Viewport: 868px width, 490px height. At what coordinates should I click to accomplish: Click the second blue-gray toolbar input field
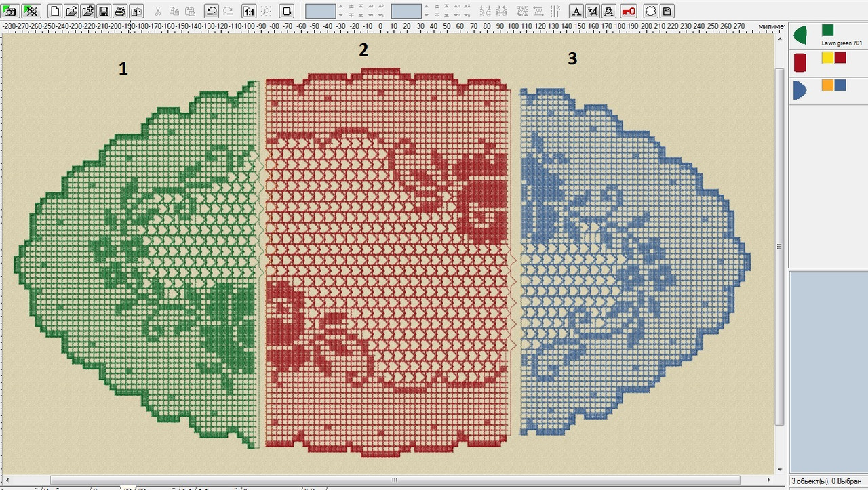click(x=406, y=11)
